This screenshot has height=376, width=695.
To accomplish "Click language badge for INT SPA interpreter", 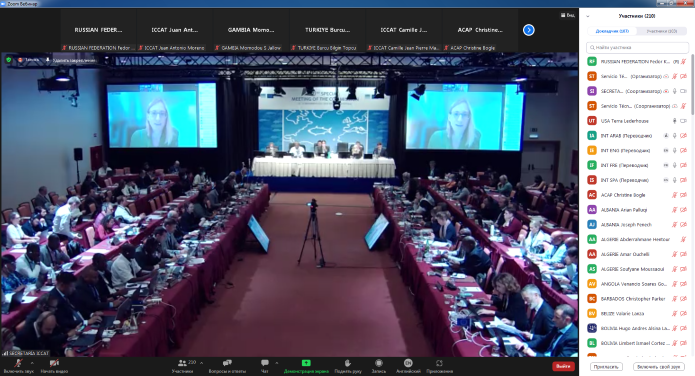I will 666,180.
